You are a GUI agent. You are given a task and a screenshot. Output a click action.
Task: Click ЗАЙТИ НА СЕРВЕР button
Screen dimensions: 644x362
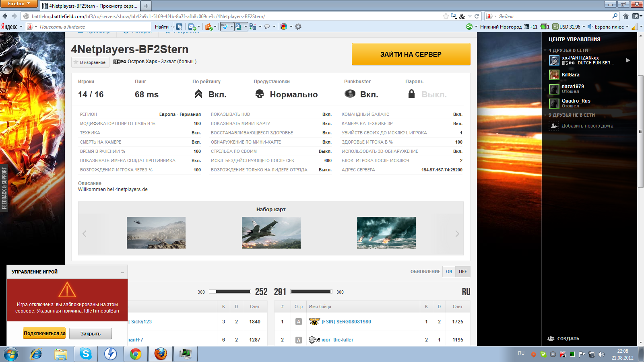[411, 54]
